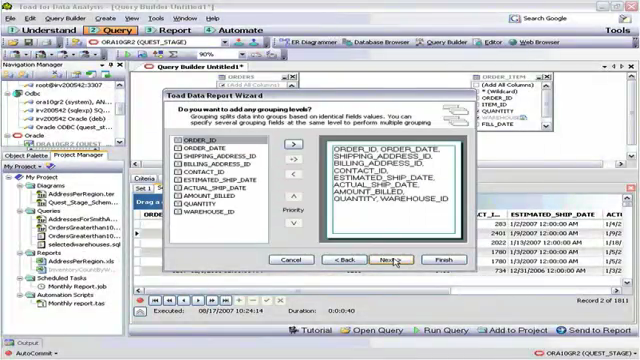
Task: Click the open folder toolbar icon
Action: pos(13,42)
